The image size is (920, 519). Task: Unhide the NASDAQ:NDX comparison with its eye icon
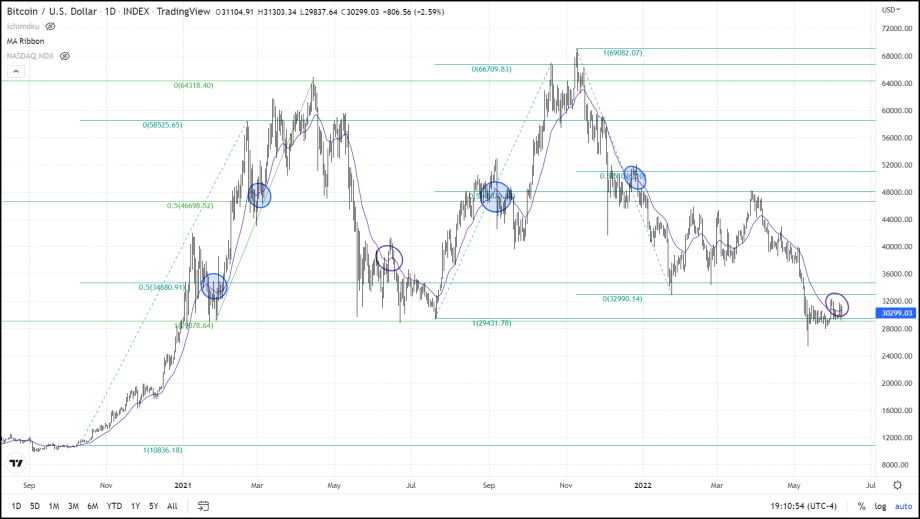(x=64, y=56)
